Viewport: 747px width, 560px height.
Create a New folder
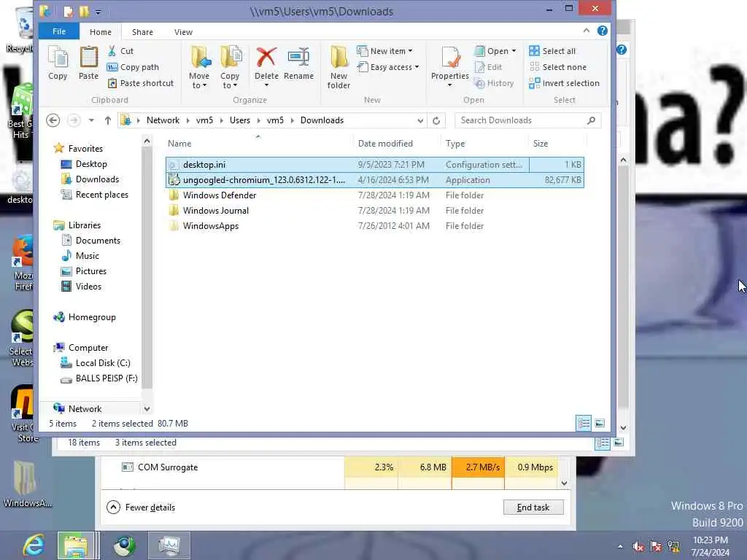[x=338, y=67]
